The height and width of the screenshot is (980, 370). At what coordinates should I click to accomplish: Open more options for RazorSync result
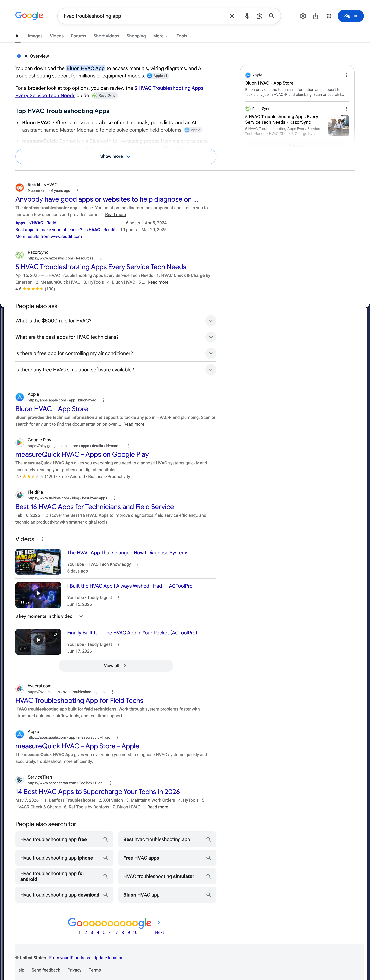tap(101, 258)
